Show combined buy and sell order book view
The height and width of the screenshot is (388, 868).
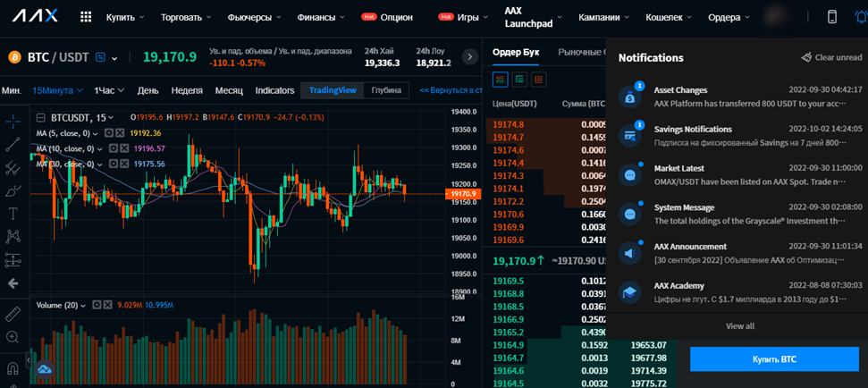(x=500, y=80)
